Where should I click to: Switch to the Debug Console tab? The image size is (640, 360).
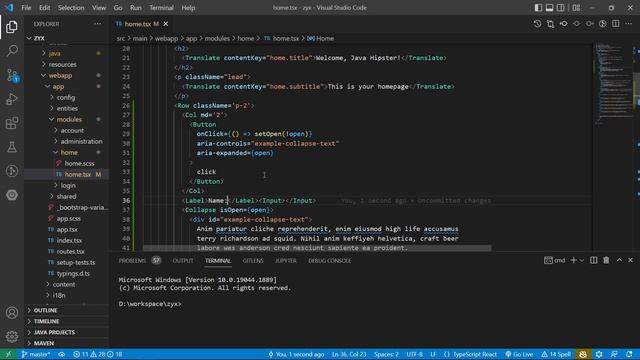tap(329, 260)
